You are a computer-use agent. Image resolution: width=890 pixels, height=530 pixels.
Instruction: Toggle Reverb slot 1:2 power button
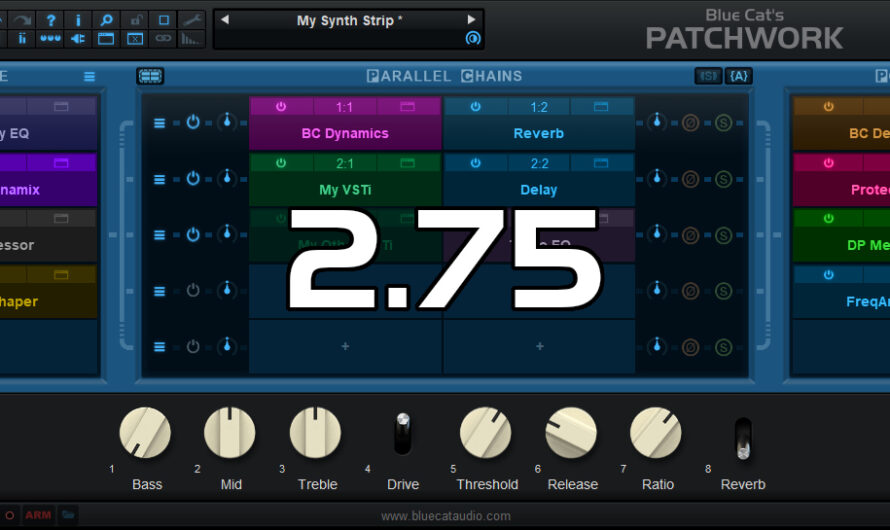click(476, 107)
